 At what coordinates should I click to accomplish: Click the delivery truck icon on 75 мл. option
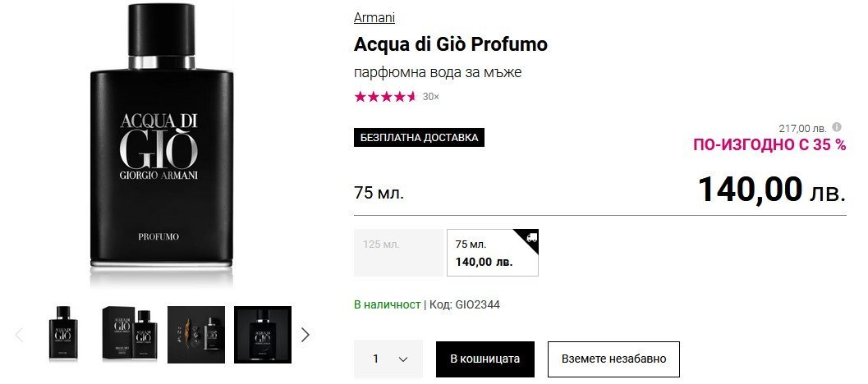(530, 238)
